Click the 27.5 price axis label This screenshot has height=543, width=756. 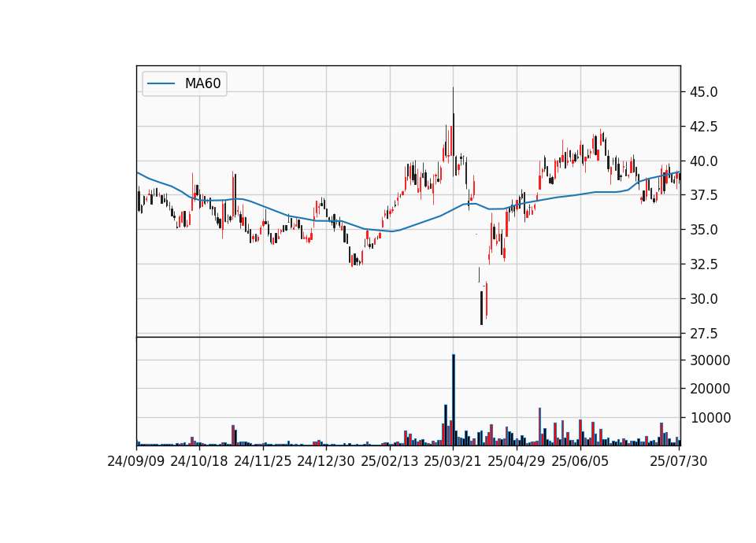click(x=703, y=334)
